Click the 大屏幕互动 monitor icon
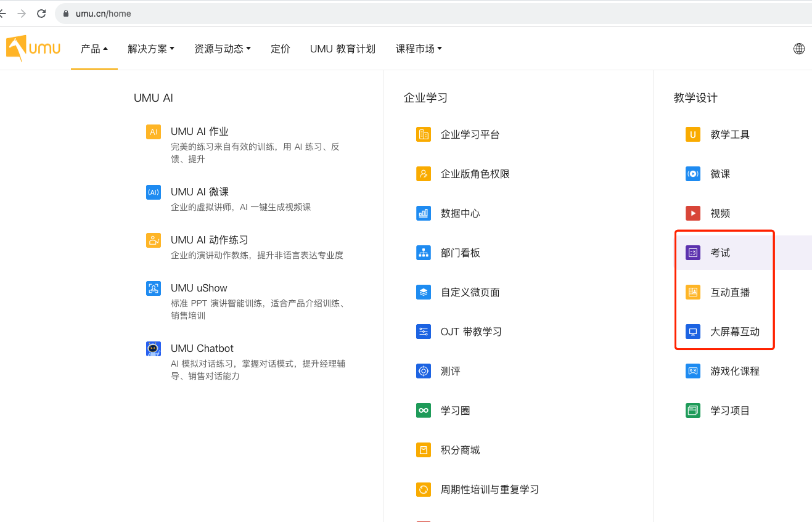Screen dimensions: 812x522 point(693,332)
